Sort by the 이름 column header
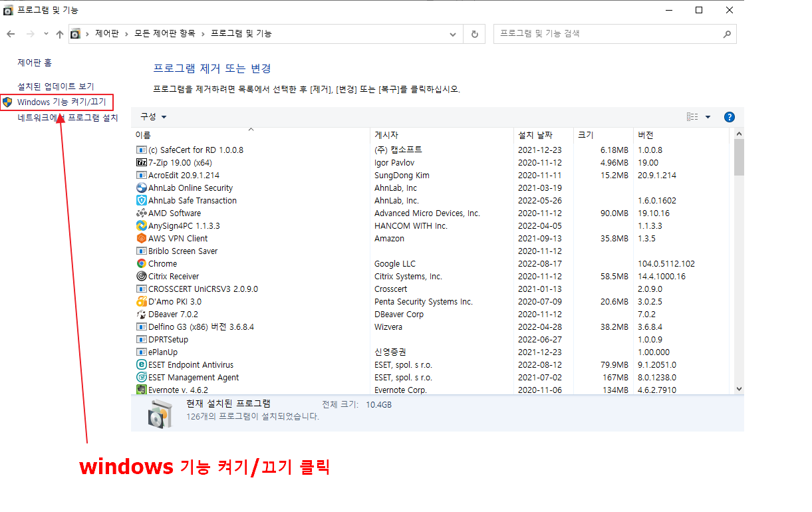 click(250, 135)
